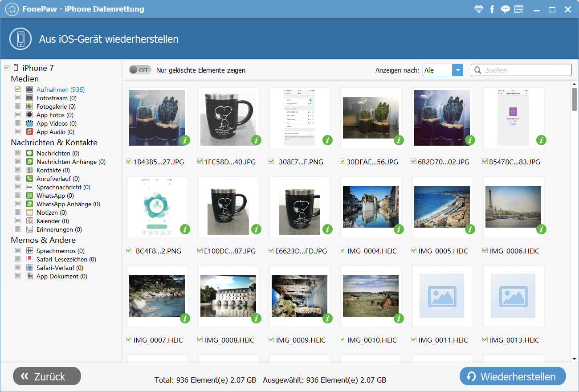Click the Fotostream icon

pos(29,98)
